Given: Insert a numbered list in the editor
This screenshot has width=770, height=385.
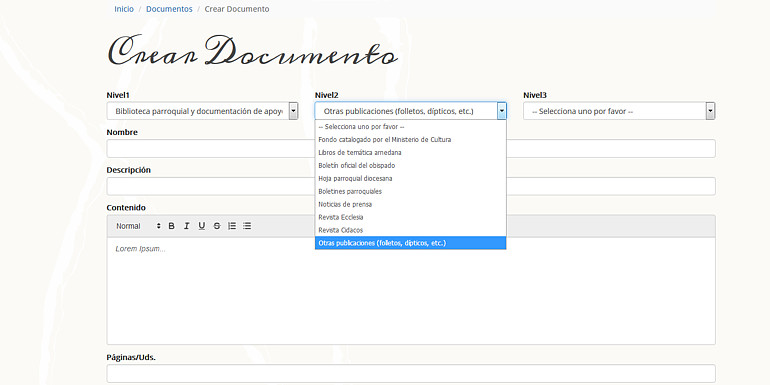Looking at the screenshot, I should [232, 226].
